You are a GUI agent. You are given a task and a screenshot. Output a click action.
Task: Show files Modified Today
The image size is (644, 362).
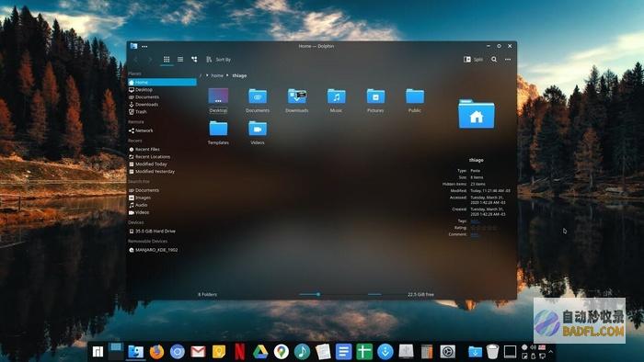[x=148, y=164]
